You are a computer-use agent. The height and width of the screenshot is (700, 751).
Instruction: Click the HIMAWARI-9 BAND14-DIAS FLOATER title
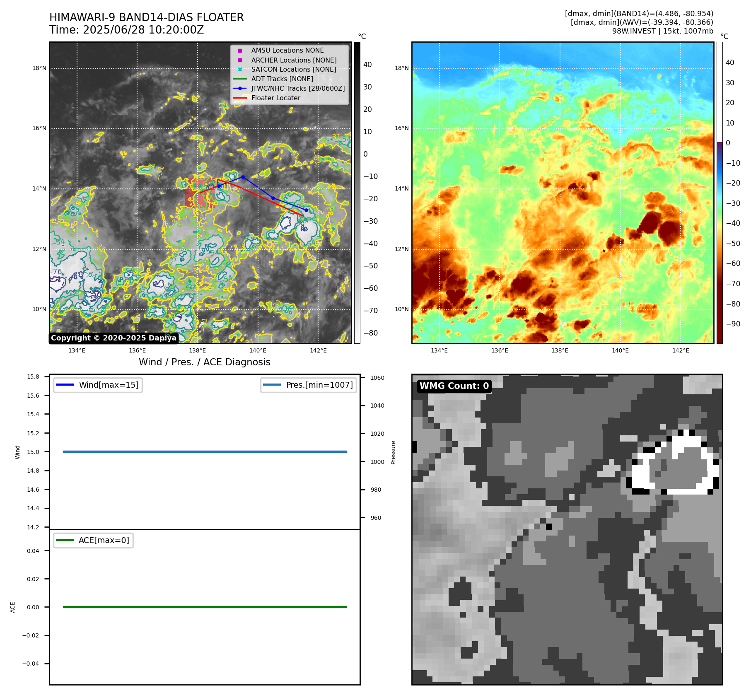(147, 17)
